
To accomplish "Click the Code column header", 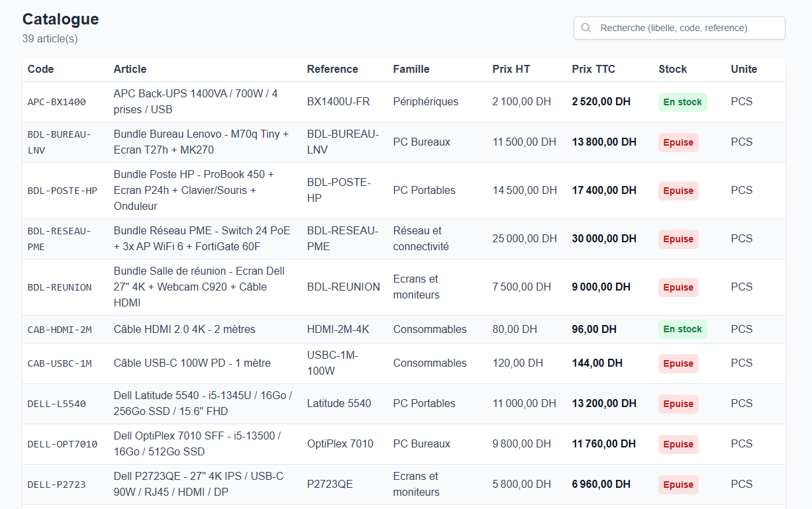I will point(41,69).
